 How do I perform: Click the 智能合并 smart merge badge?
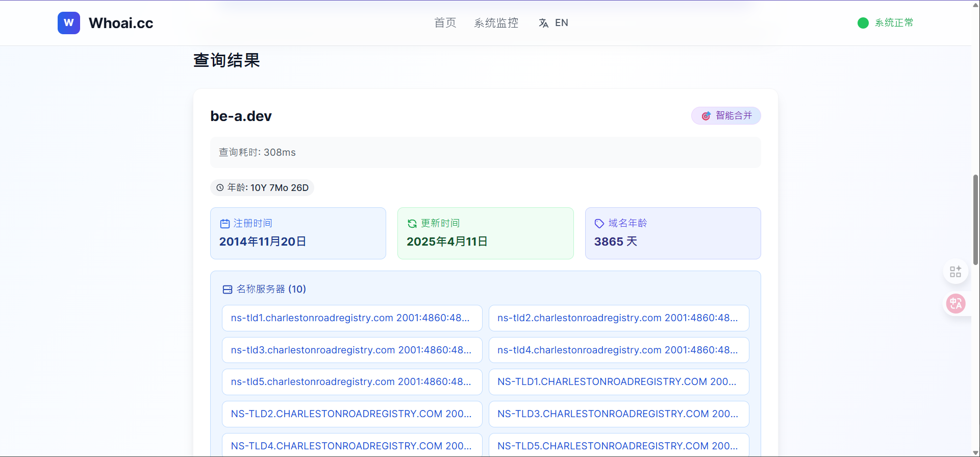(726, 116)
